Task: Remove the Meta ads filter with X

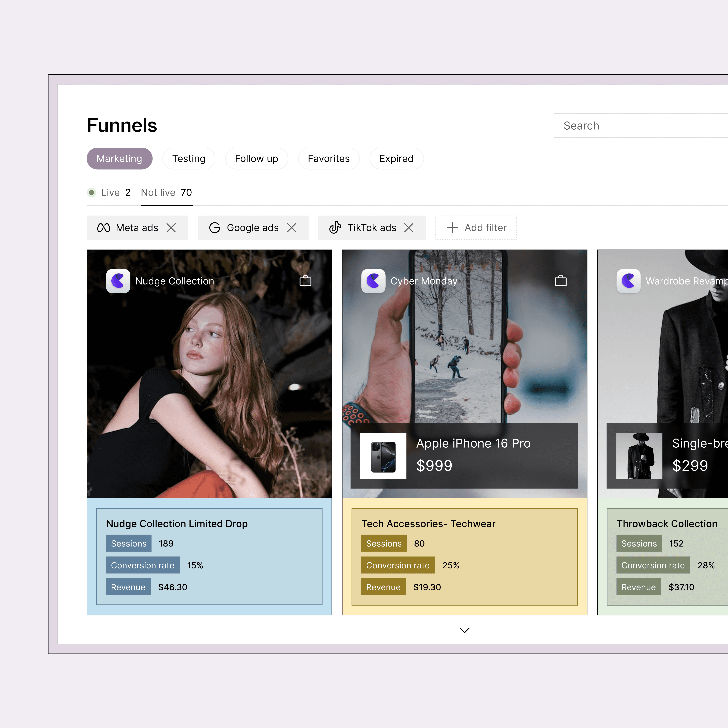Action: tap(171, 228)
